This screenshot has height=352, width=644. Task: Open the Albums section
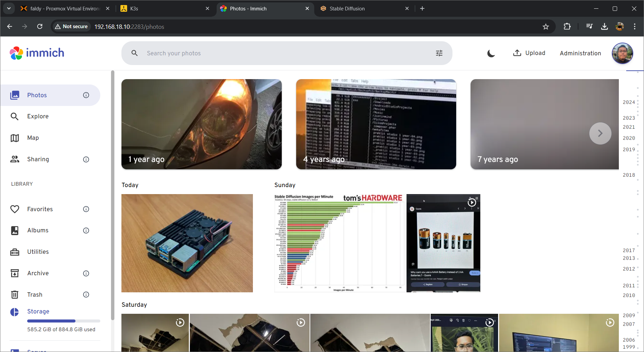point(38,230)
